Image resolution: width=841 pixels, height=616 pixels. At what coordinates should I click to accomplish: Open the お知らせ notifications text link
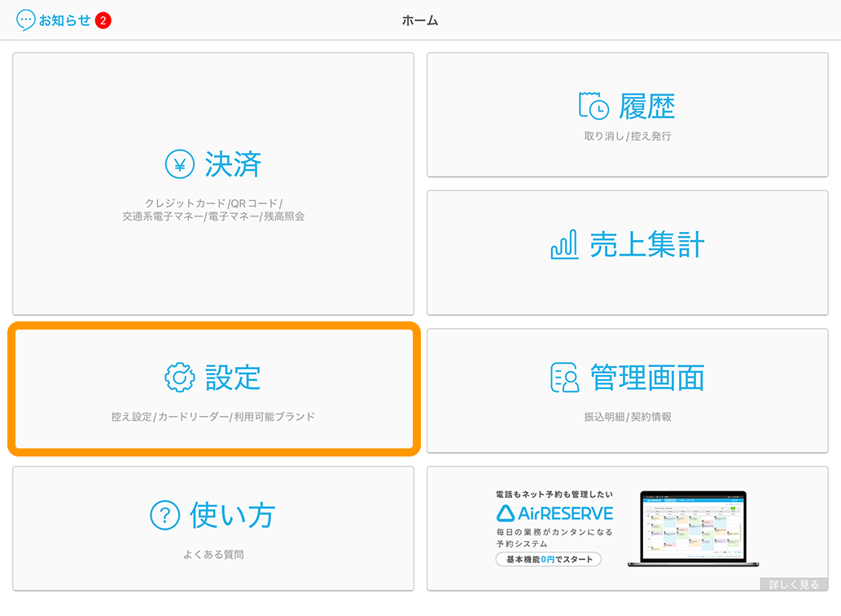coord(65,20)
